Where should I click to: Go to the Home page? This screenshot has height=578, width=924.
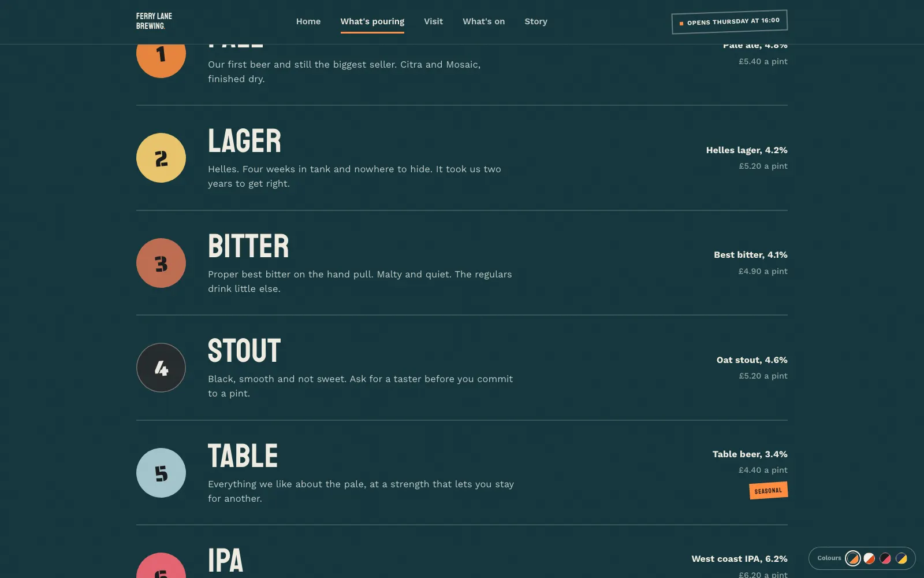(308, 21)
